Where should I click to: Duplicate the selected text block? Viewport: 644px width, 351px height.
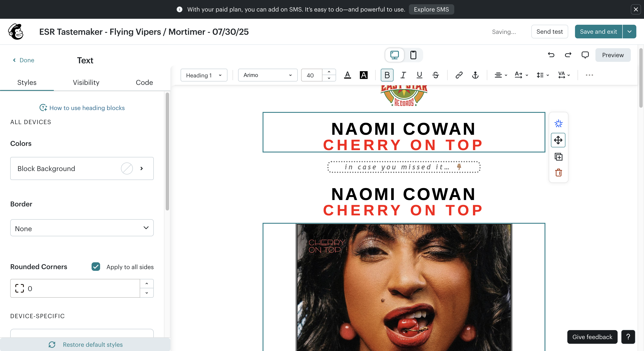tap(558, 157)
